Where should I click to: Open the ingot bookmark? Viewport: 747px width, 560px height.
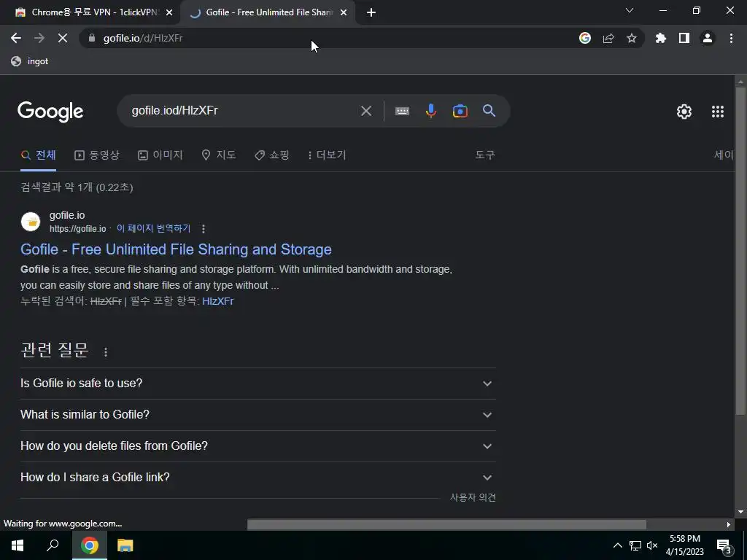(x=30, y=61)
